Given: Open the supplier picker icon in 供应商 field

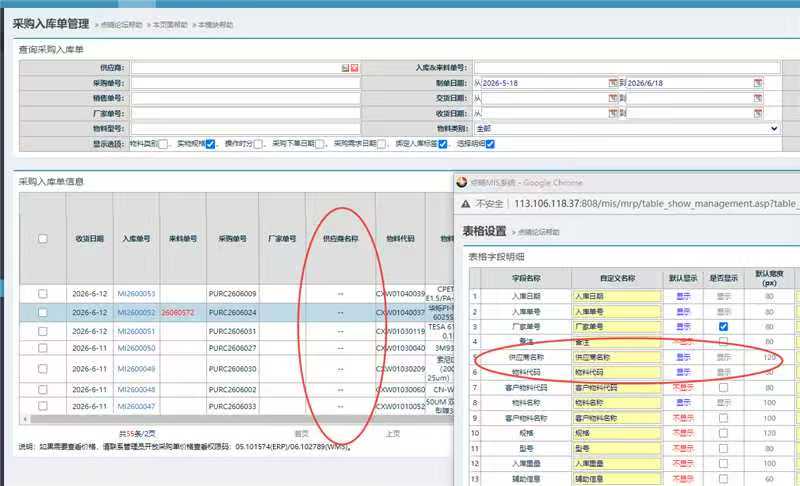Looking at the screenshot, I should (x=345, y=68).
